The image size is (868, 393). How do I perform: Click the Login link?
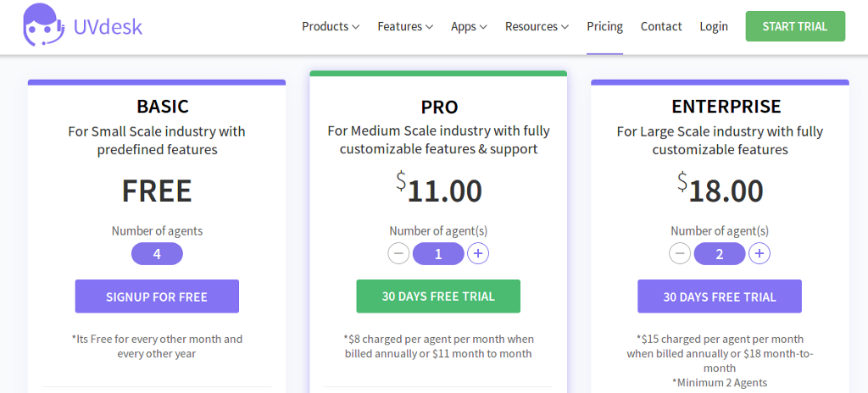click(x=714, y=26)
